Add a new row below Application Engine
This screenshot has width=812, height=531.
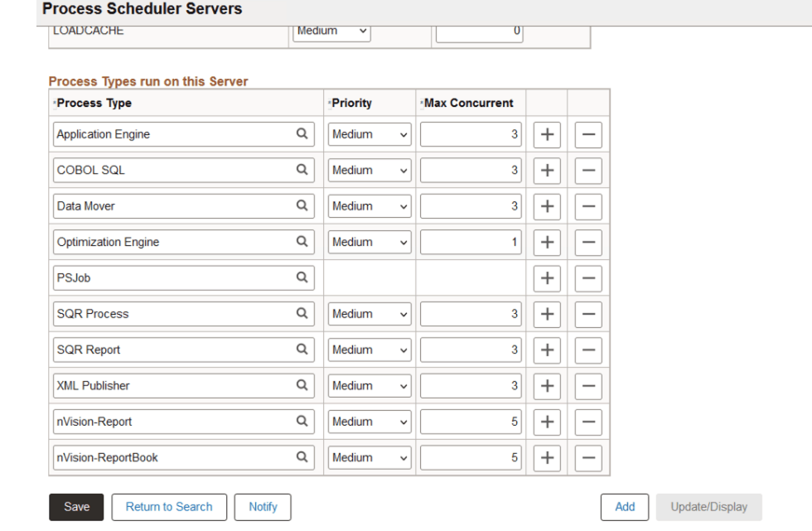(x=546, y=134)
